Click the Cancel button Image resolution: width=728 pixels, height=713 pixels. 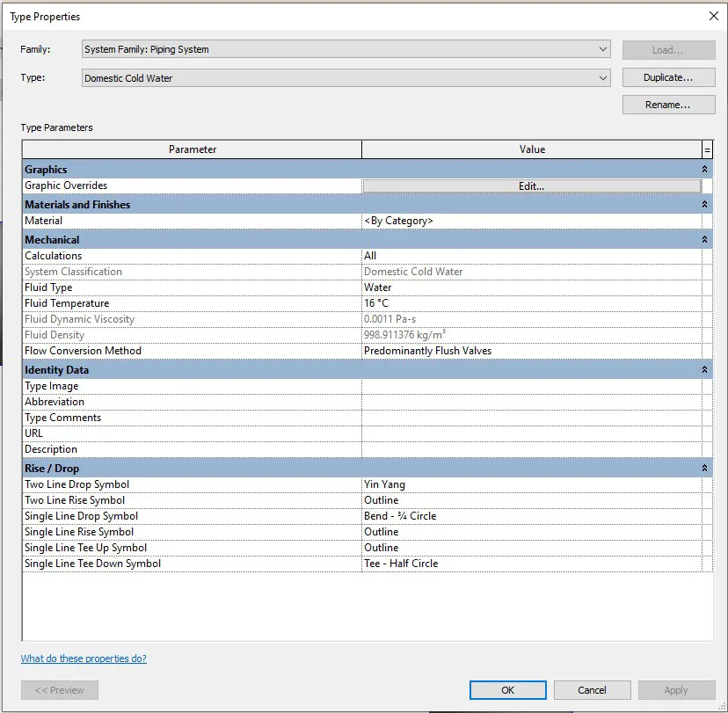click(592, 690)
